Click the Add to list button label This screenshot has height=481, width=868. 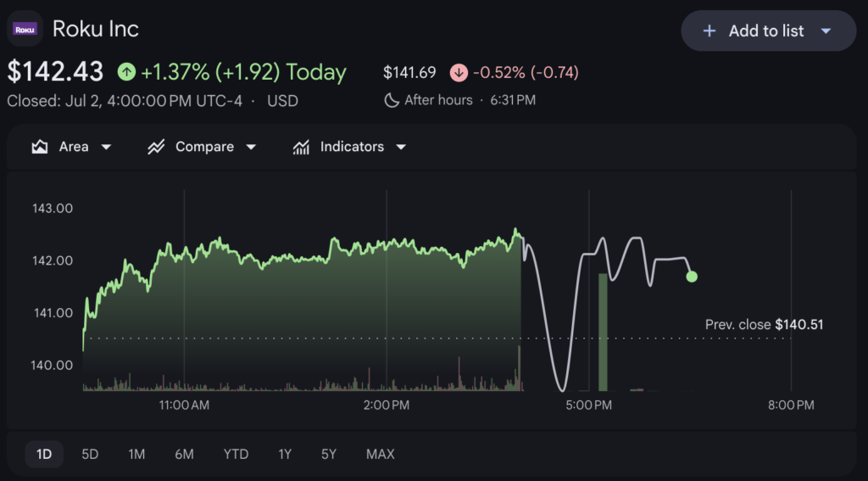pyautogui.click(x=766, y=31)
